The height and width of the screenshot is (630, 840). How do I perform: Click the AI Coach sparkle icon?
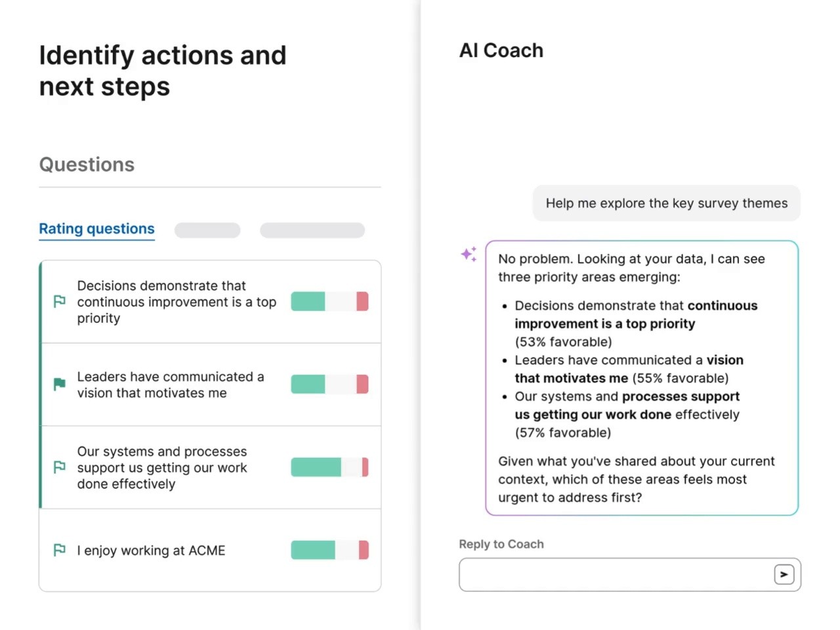469,254
